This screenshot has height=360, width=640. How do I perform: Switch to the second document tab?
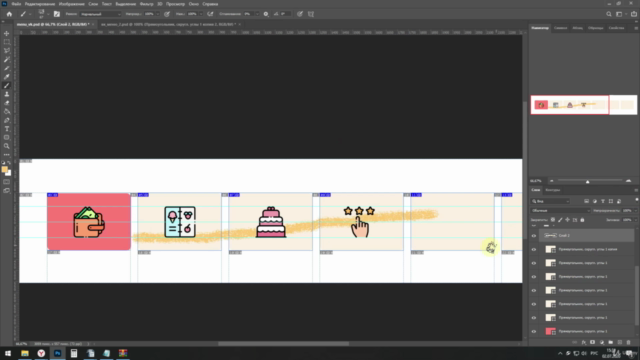tap(168, 24)
